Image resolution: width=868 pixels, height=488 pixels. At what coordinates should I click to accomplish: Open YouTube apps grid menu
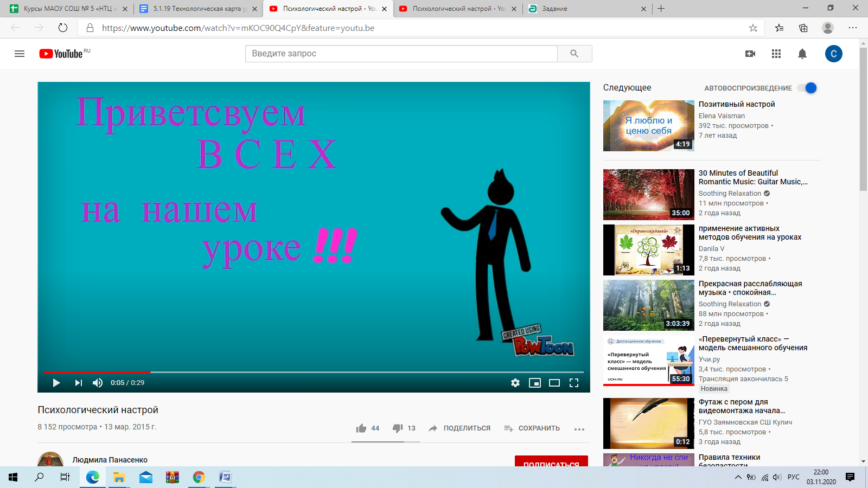pyautogui.click(x=776, y=54)
